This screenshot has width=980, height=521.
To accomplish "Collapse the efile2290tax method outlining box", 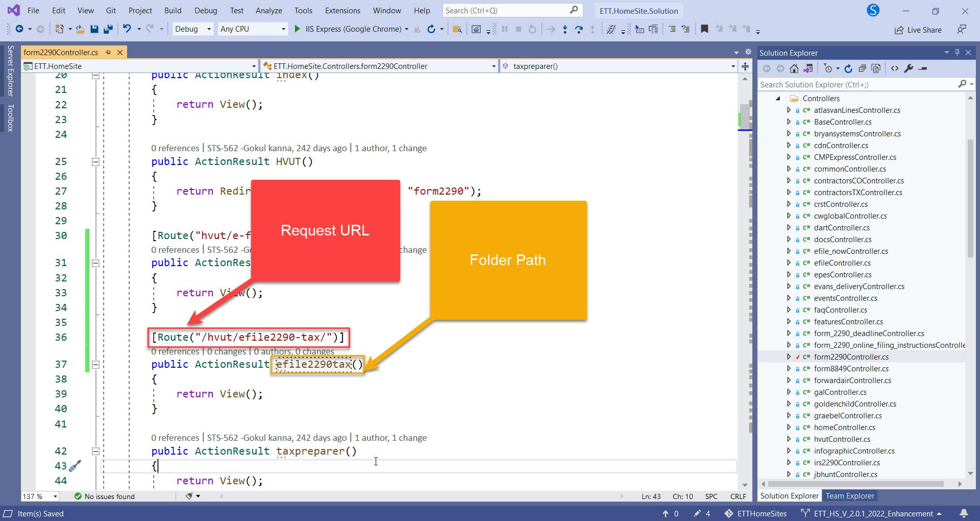I will (x=95, y=364).
